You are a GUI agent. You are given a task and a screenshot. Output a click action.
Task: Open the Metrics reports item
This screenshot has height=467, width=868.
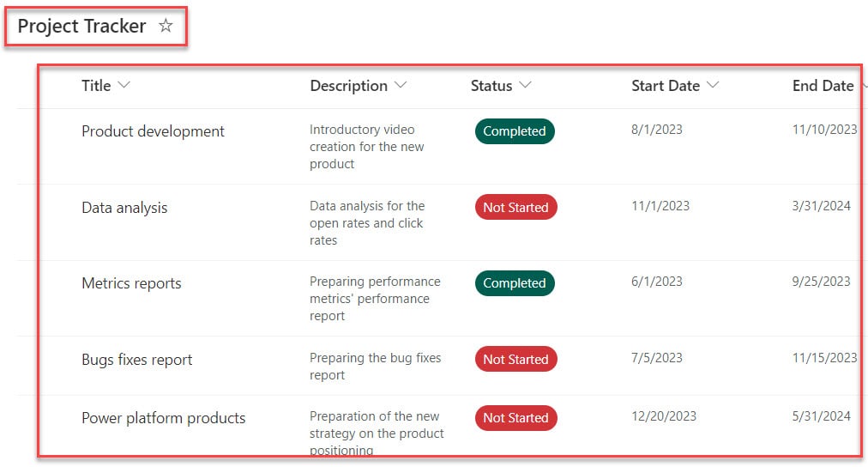pyautogui.click(x=131, y=283)
